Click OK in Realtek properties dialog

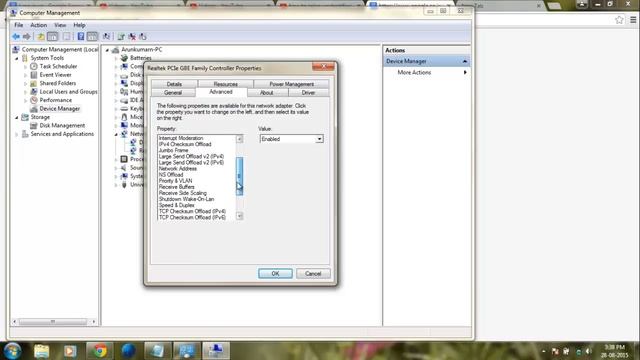coord(276,273)
